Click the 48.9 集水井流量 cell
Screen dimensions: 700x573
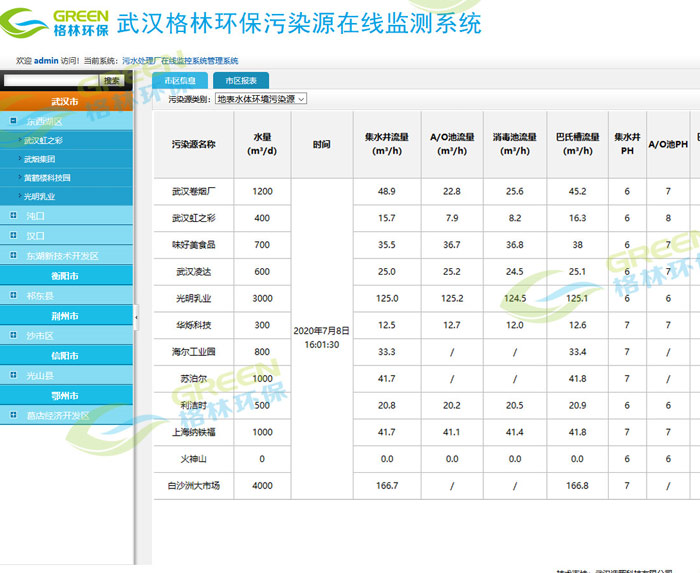[x=387, y=191]
